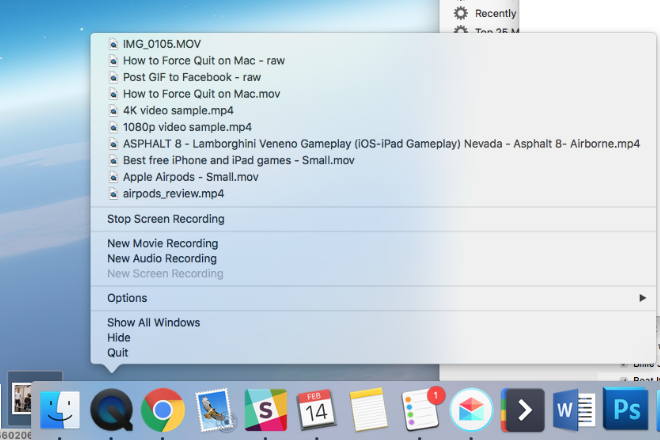Start a New Audio Recording

pos(373,259)
